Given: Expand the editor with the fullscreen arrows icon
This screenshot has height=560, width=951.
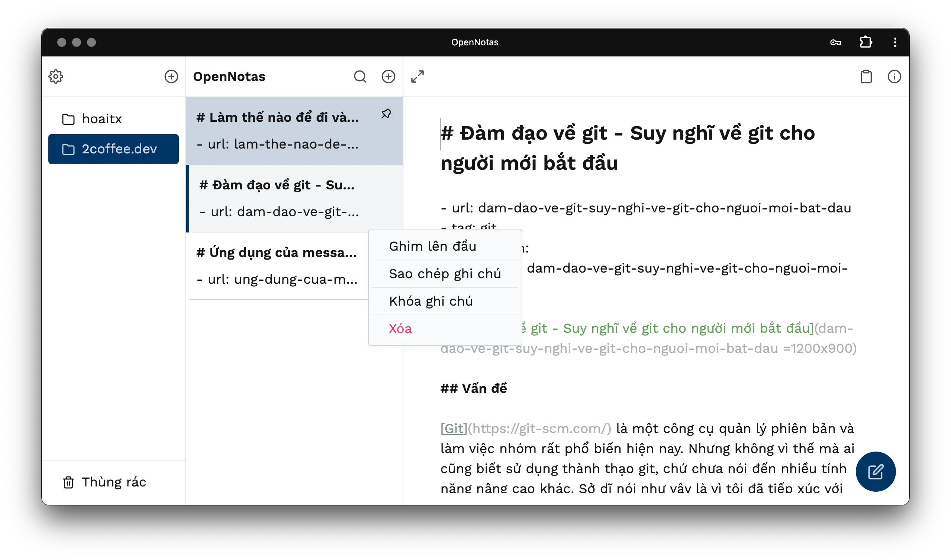Looking at the screenshot, I should 418,76.
